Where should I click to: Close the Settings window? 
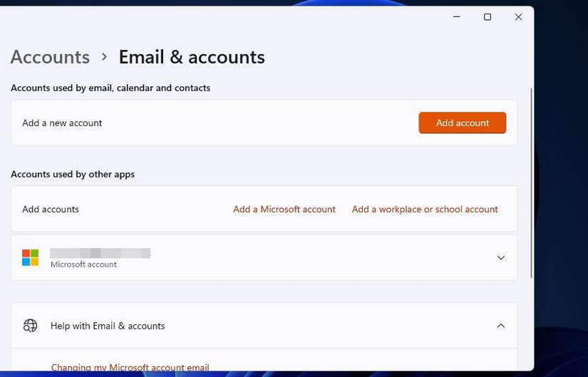pos(518,17)
